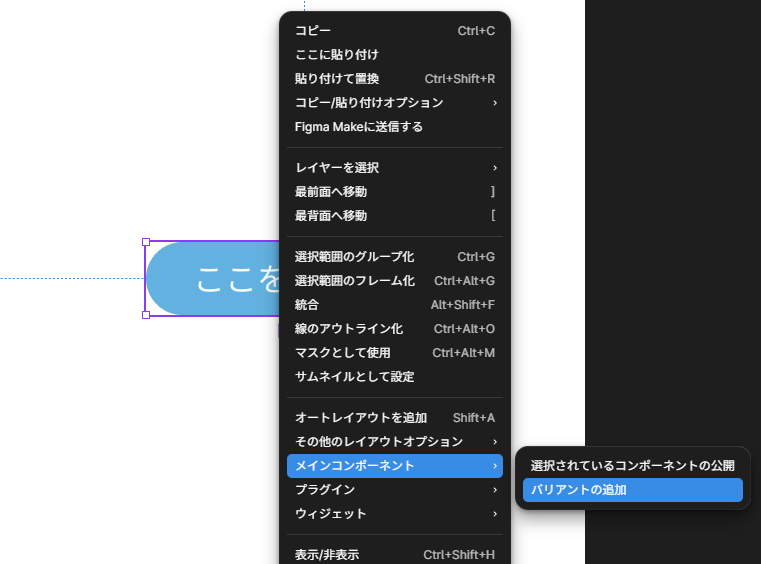Choose サムネイルとして設定
This screenshot has height=564, width=761.
(394, 377)
